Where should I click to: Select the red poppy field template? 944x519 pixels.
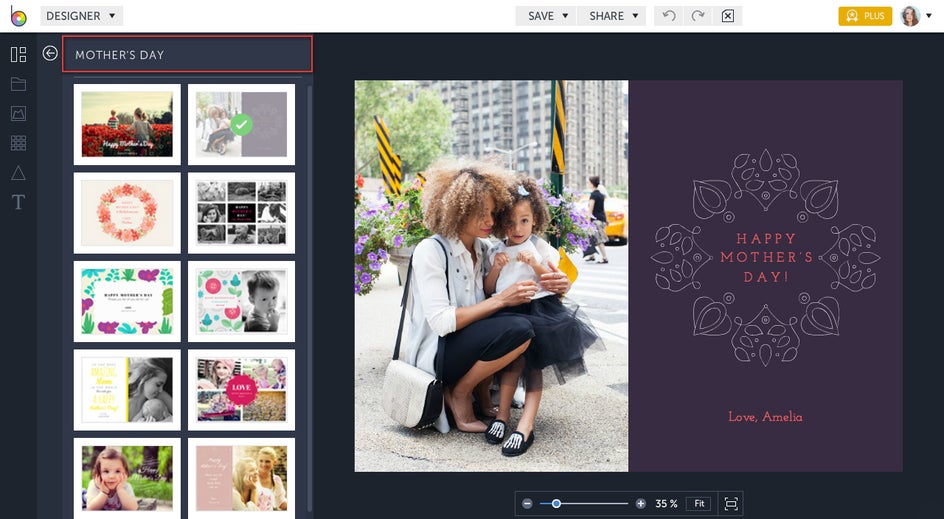click(x=127, y=125)
